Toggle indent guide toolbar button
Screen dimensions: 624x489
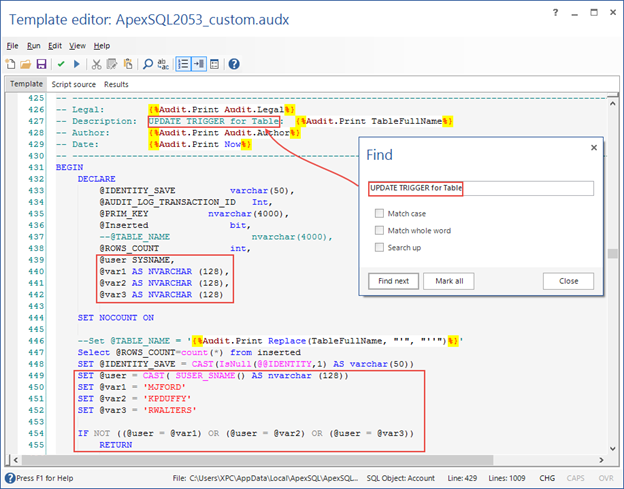point(199,64)
